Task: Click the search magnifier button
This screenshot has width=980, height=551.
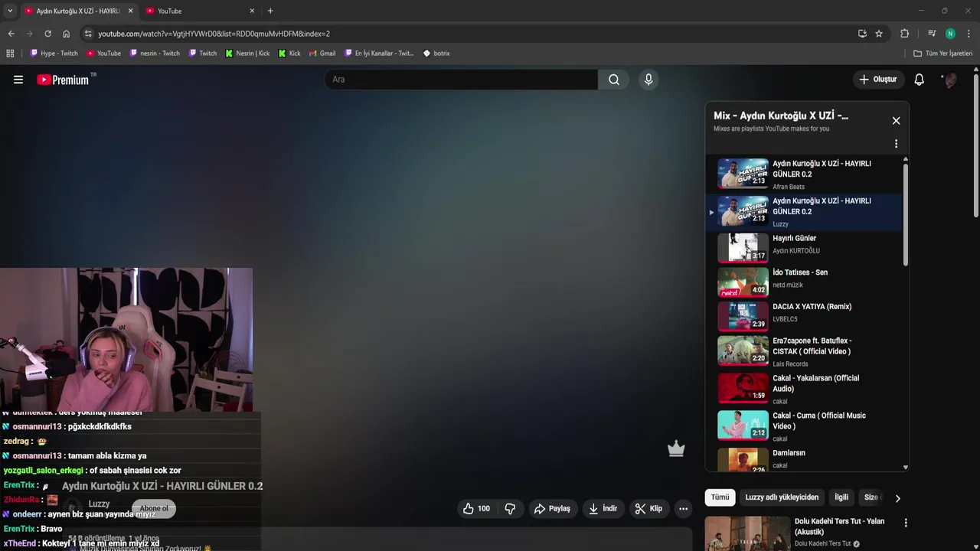Action: (x=614, y=80)
